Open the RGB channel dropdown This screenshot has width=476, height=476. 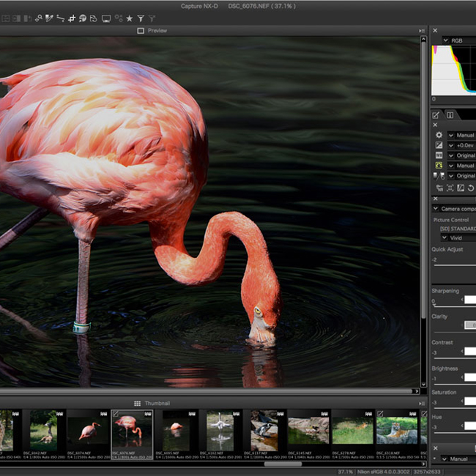(445, 40)
